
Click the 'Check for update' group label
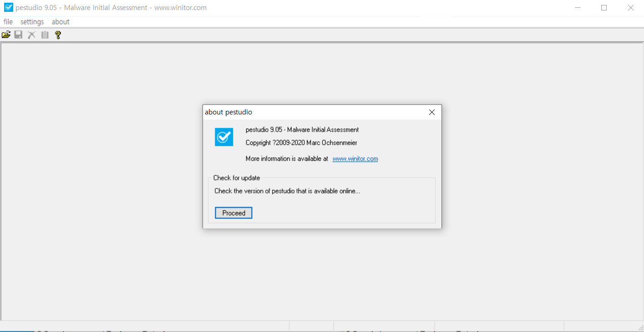point(237,178)
